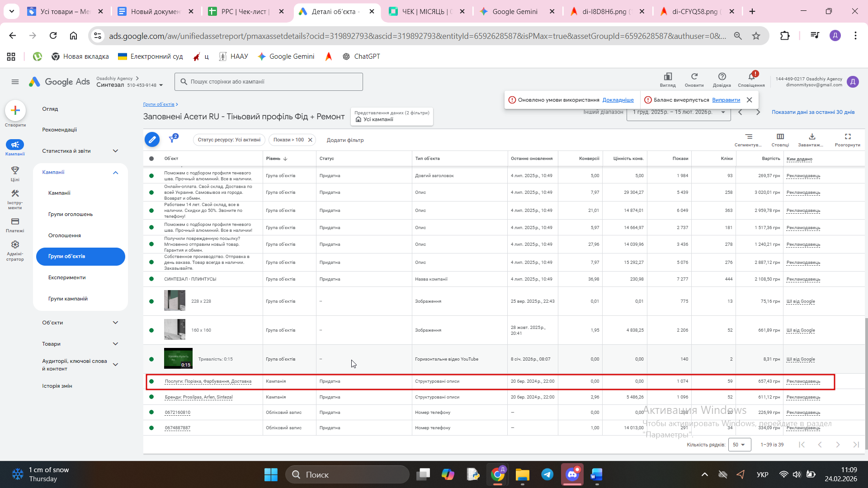Click the Оновити refresh icon

694,77
